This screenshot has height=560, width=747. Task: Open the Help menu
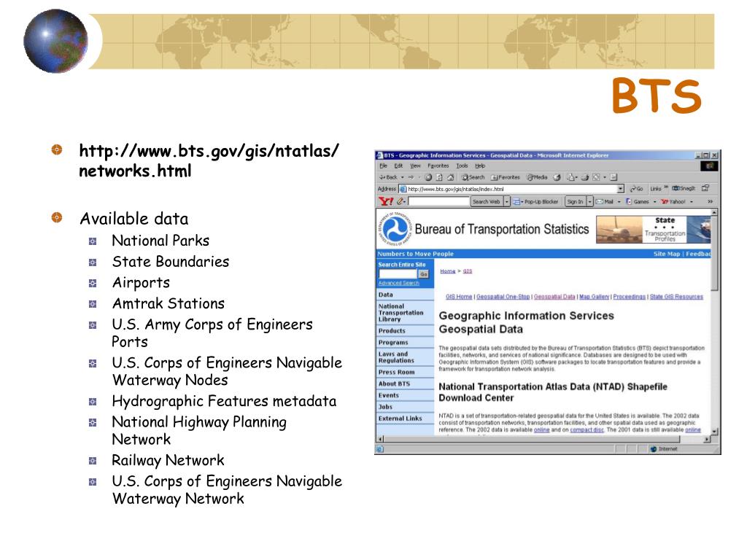pos(480,166)
